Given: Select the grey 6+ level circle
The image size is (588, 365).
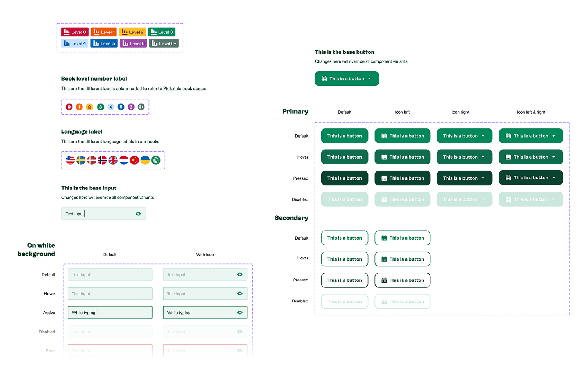Looking at the screenshot, I should [x=141, y=107].
